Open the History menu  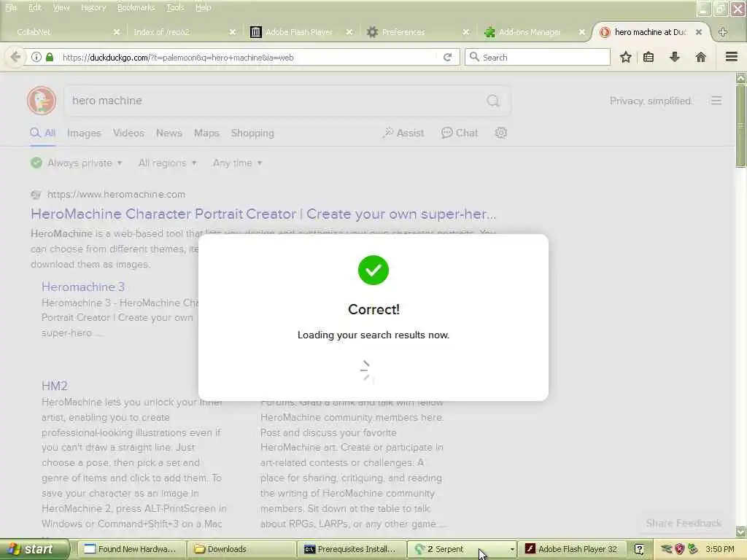[x=93, y=7]
